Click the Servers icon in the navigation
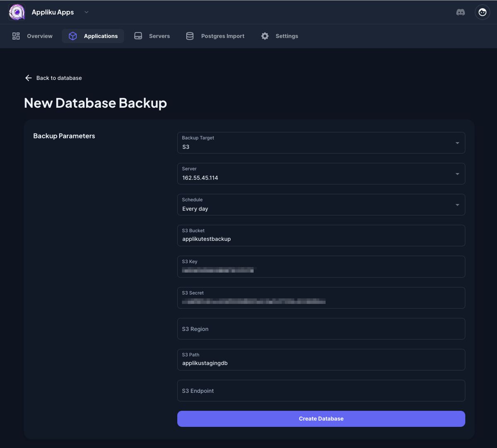Screen dimensions: 497x448 pos(138,36)
